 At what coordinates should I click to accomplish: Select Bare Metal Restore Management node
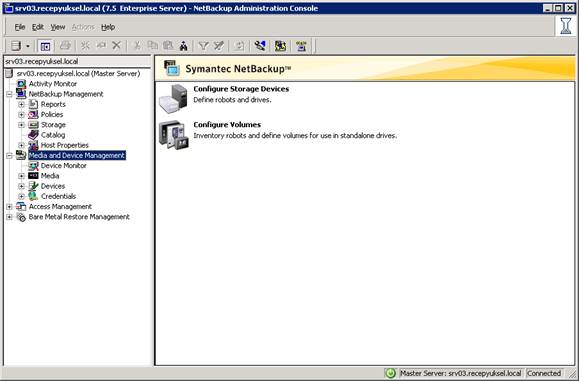tap(79, 217)
